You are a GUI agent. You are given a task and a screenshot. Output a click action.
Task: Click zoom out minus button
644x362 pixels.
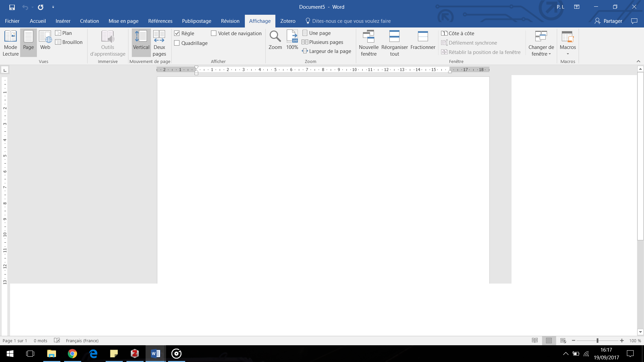click(x=574, y=341)
